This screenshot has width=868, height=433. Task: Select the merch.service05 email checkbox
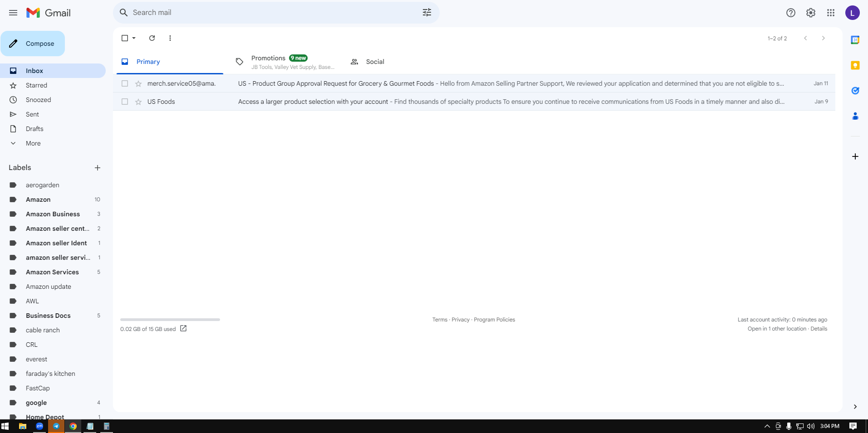[125, 83]
